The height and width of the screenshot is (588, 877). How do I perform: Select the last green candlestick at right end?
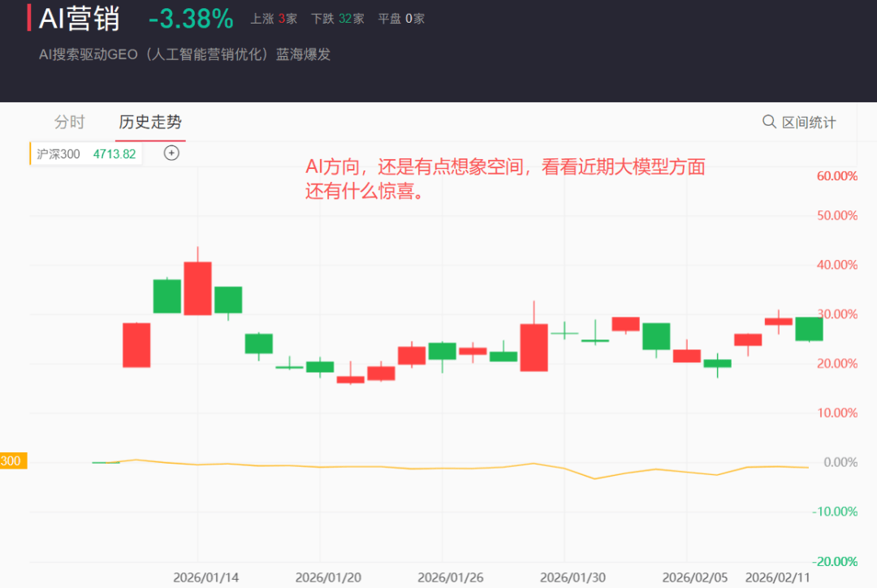coord(809,329)
